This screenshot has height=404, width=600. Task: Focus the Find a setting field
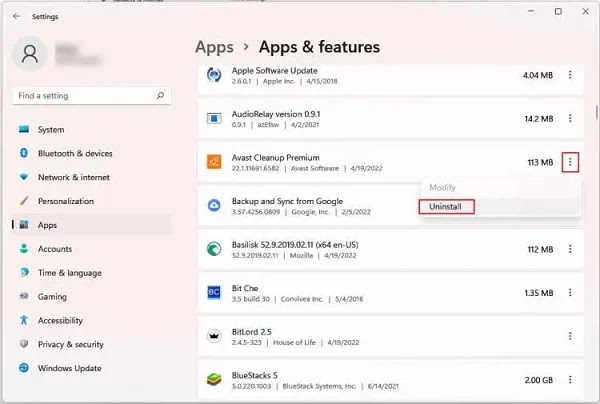(x=92, y=96)
